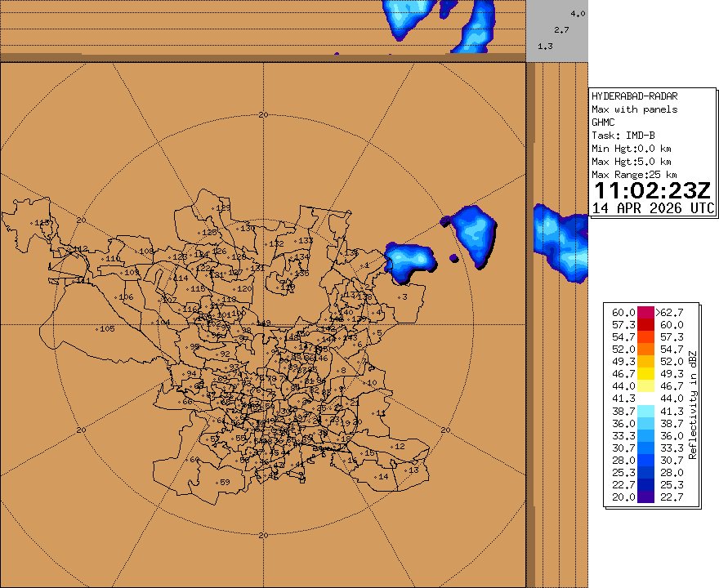The width and height of the screenshot is (719, 588).
Task: Pick the amber swatch in 49.3 row
Action: pos(645,362)
